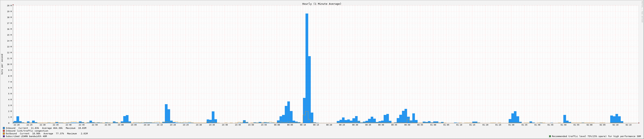Click the 01:30 time label on x-axis
644x139 pixels.
point(511,125)
